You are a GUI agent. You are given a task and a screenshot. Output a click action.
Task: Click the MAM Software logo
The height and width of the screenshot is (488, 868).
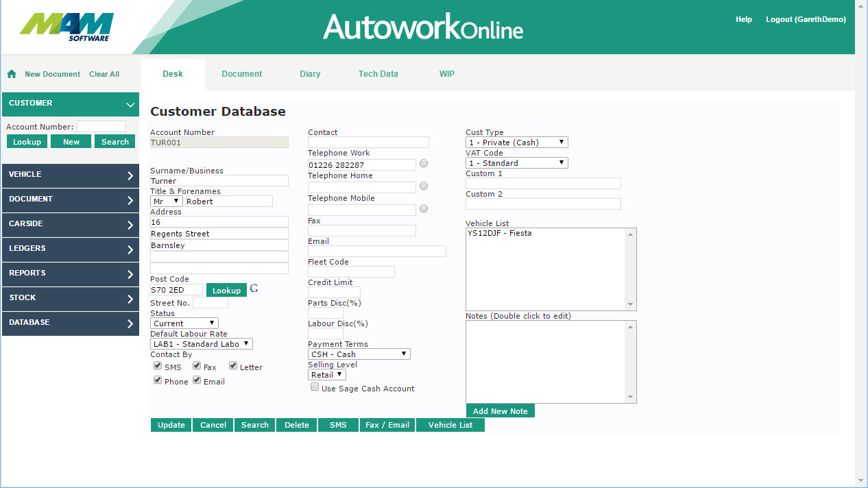click(67, 27)
